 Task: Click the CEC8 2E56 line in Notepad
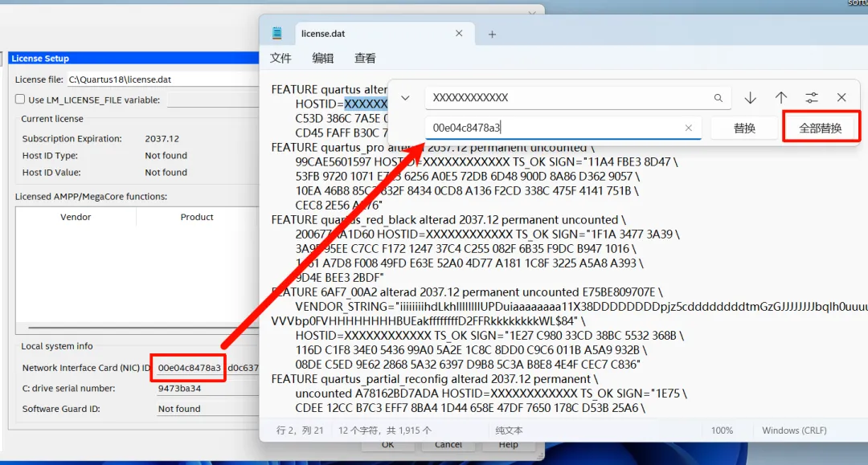338,205
